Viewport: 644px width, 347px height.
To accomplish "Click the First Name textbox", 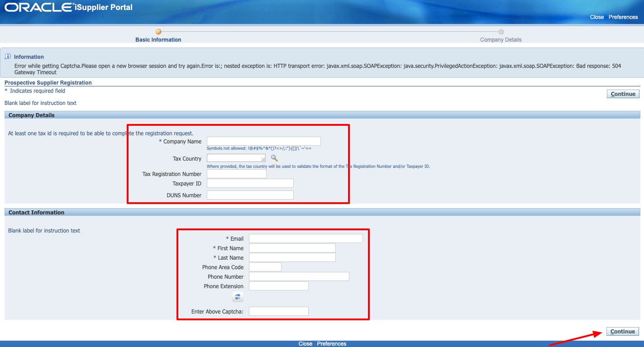I will coord(292,248).
